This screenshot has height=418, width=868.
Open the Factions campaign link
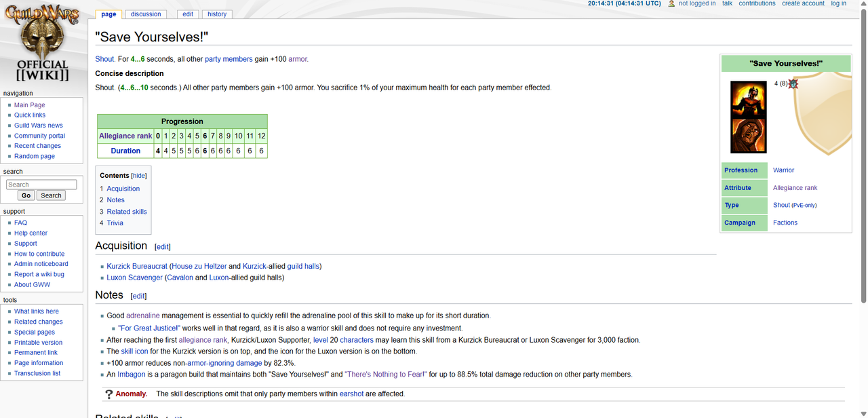(x=785, y=223)
